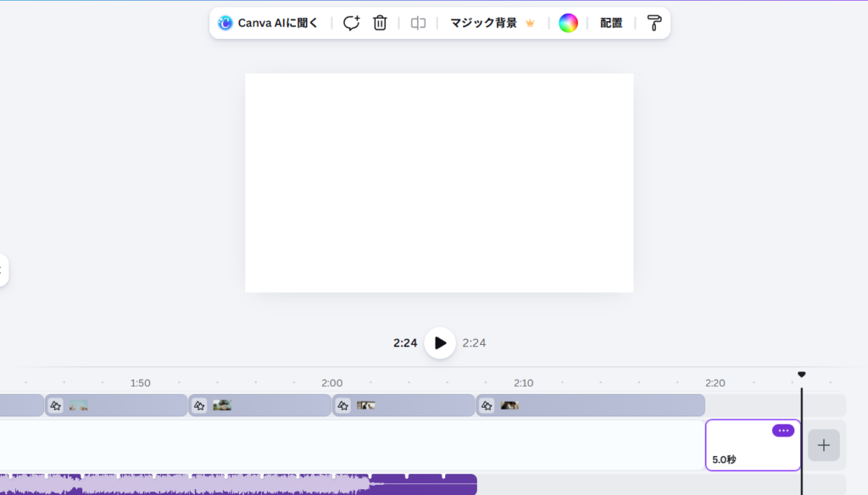Add a comment using the speech bubble icon
Viewport: 868px width, 495px height.
351,23
